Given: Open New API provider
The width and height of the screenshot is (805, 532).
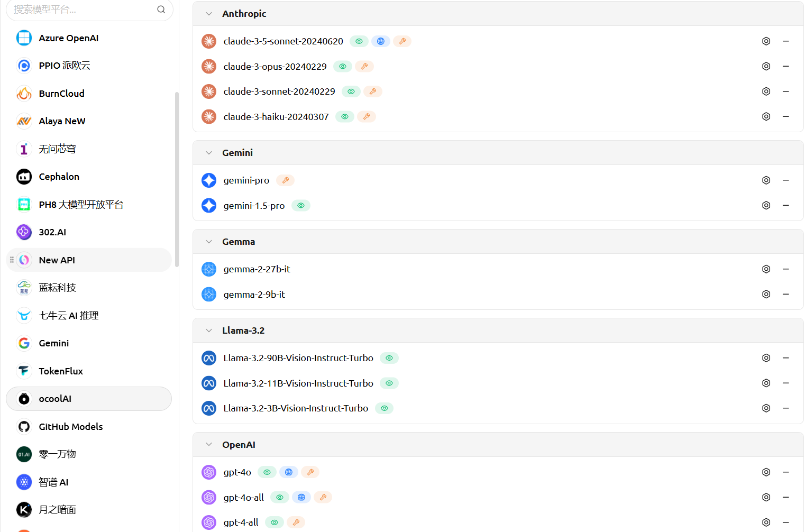Looking at the screenshot, I should 89,260.
